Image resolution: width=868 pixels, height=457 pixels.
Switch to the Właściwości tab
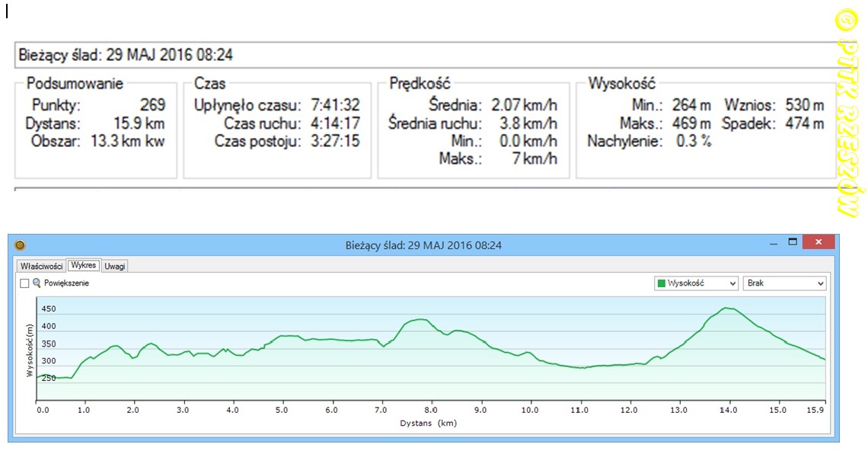coord(41,266)
